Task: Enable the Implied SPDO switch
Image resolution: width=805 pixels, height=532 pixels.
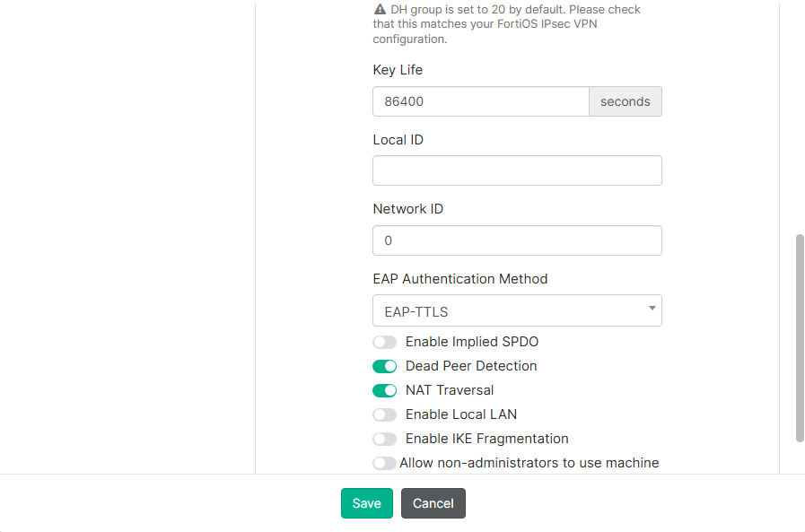Action: pos(384,342)
